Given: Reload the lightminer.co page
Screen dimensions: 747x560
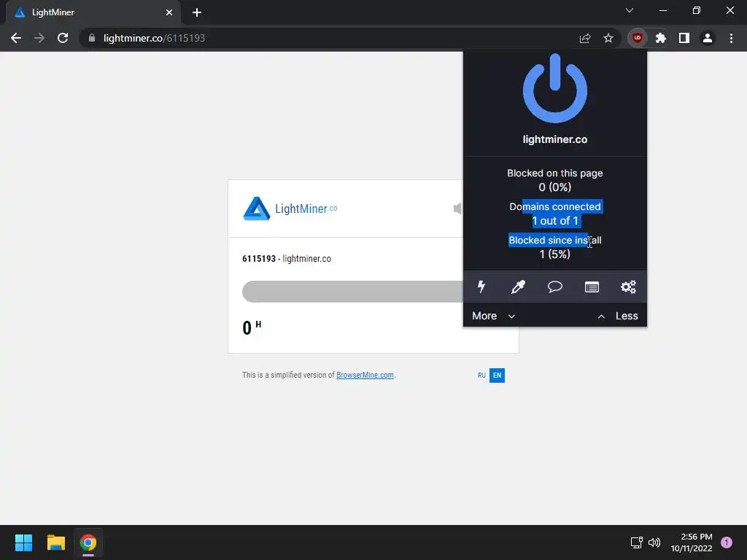Looking at the screenshot, I should (63, 38).
